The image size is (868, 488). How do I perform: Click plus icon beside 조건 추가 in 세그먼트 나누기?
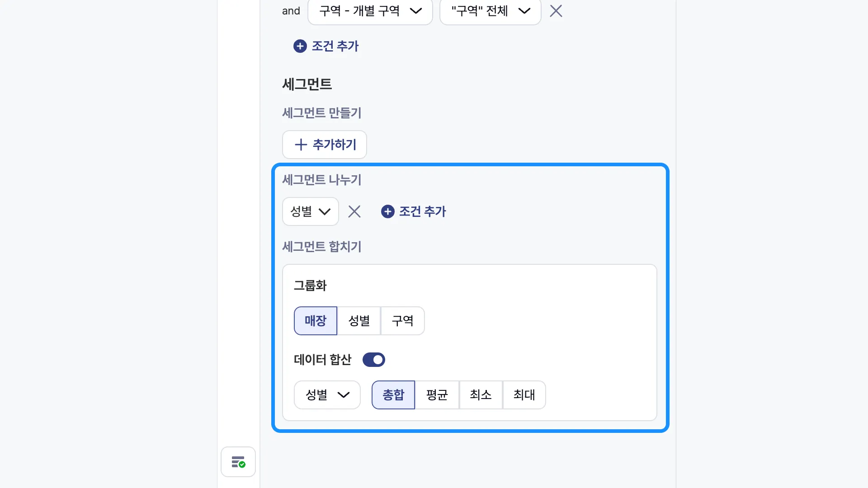click(x=388, y=211)
